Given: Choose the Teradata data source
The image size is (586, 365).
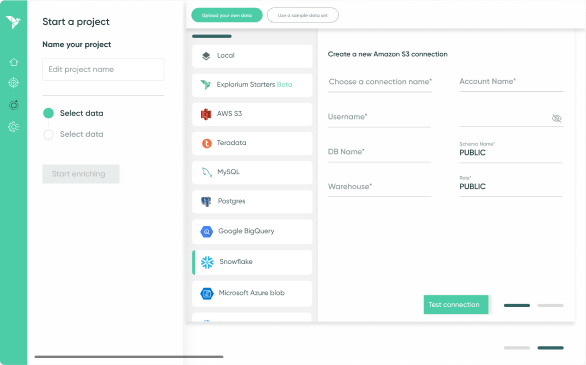Looking at the screenshot, I should pyautogui.click(x=252, y=143).
